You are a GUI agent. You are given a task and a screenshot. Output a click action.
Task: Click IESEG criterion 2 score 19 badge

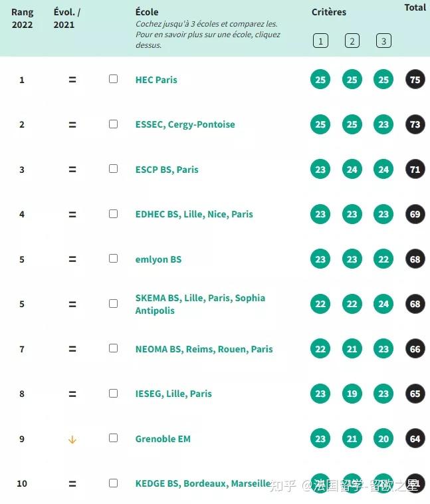pos(352,394)
